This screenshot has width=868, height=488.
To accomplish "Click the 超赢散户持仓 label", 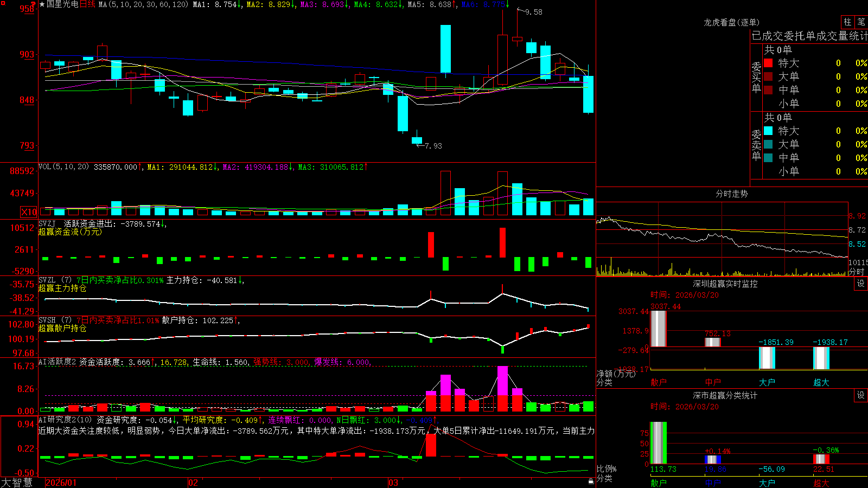I will [x=62, y=328].
